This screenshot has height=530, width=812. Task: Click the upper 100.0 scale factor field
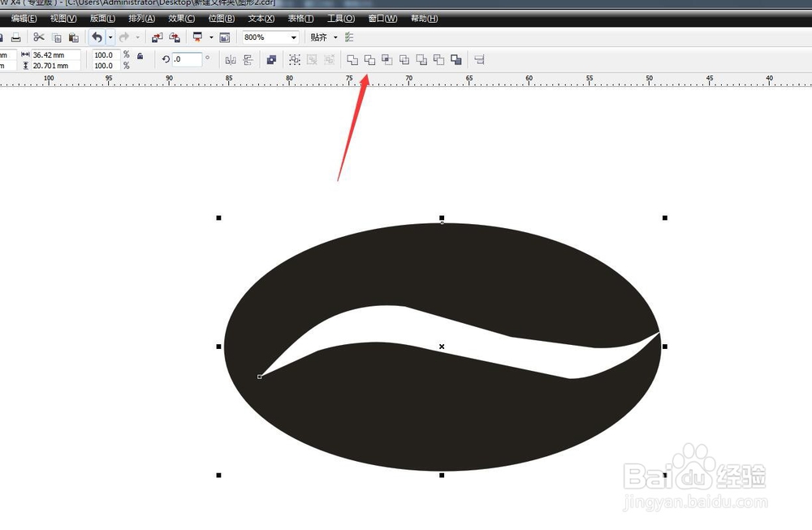(106, 55)
